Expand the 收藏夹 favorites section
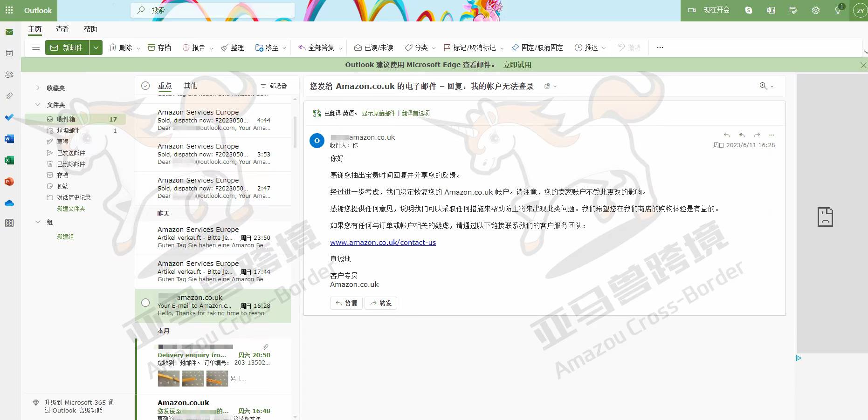Screen dimensions: 868x420 (38, 88)
